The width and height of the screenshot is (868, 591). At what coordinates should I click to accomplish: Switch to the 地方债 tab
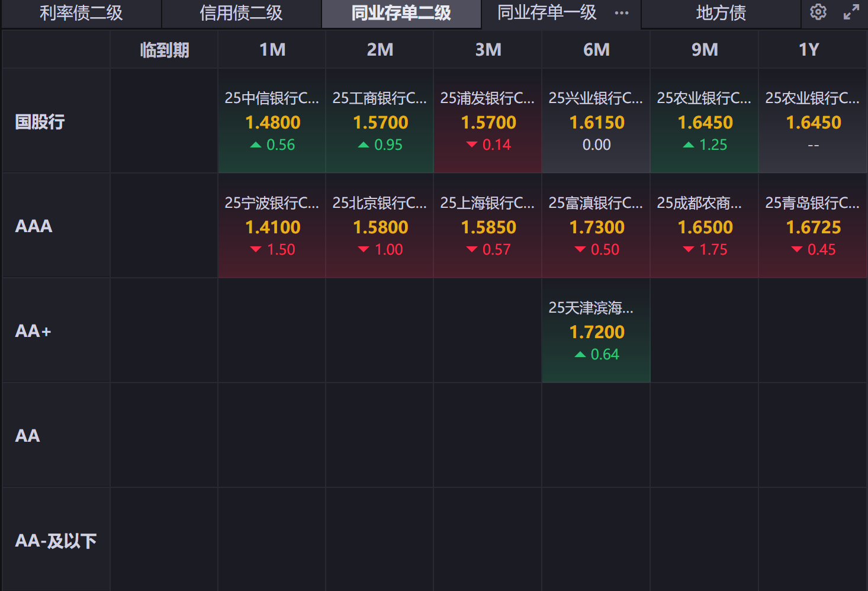pos(721,13)
